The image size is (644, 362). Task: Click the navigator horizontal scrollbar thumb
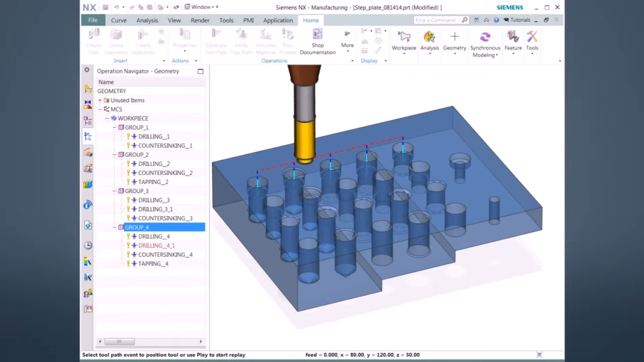click(120, 341)
